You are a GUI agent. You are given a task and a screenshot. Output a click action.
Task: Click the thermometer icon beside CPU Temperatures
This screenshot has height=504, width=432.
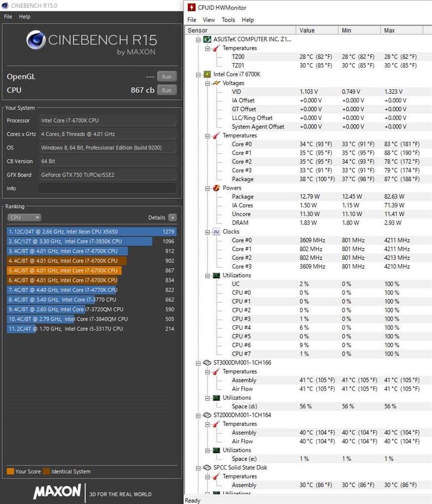pos(216,135)
